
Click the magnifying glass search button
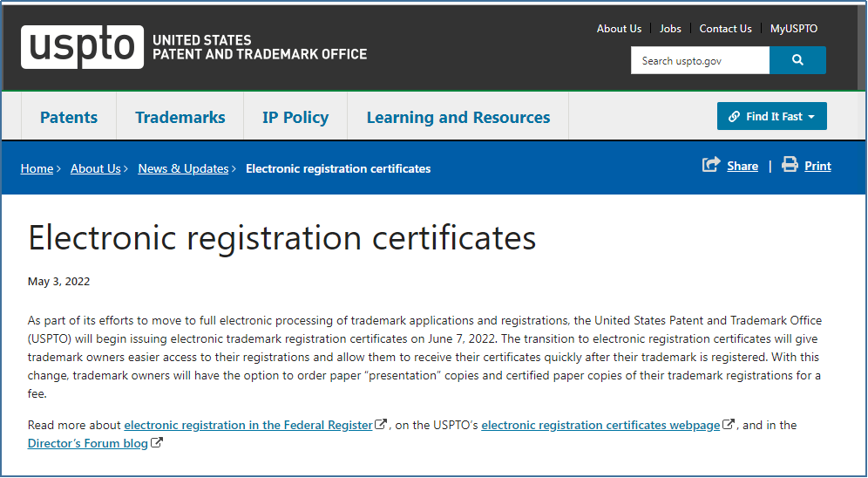tap(797, 60)
